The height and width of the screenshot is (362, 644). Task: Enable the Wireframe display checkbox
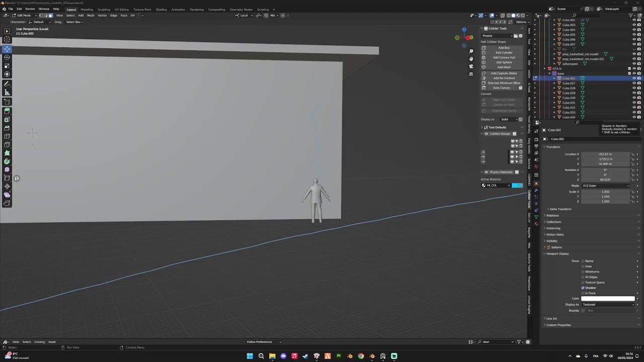583,271
